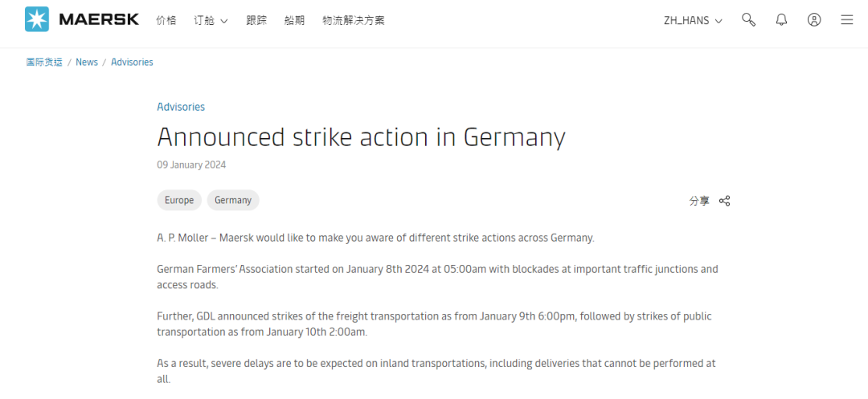
Task: Open the notifications bell icon
Action: tap(781, 20)
